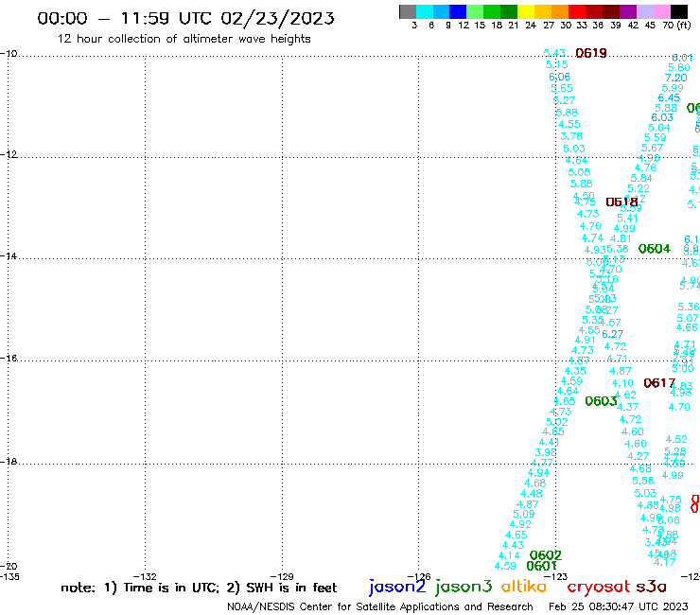This screenshot has width=700, height=615.
Task: Click the 4.52 wave height value
Action: (676, 439)
